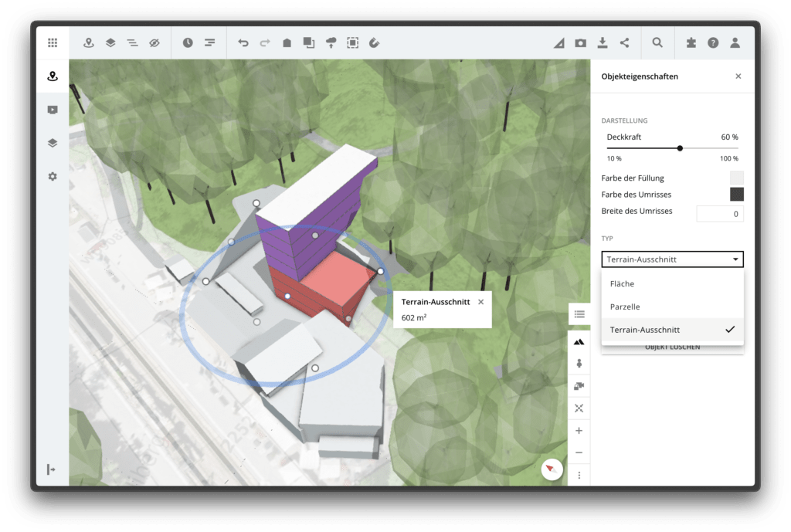
Task: Click the camera screenshot icon
Action: click(581, 43)
